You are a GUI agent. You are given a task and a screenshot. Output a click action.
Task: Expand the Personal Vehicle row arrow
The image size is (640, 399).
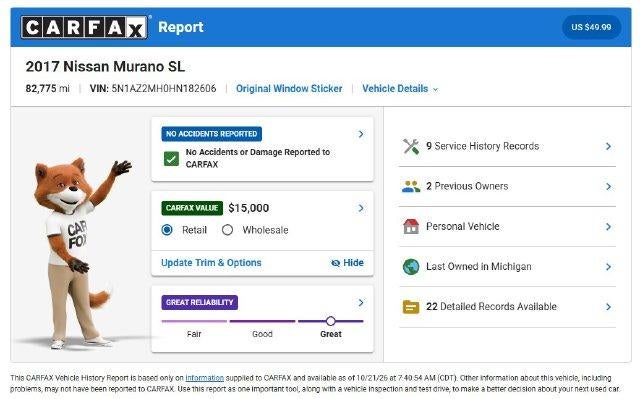(x=608, y=226)
